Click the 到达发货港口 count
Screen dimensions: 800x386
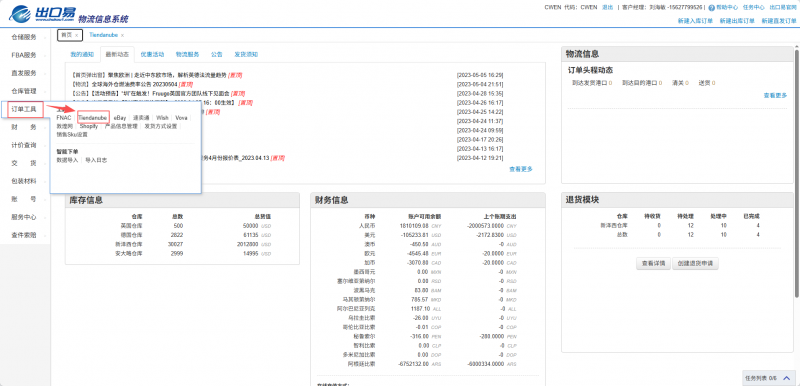tap(611, 83)
